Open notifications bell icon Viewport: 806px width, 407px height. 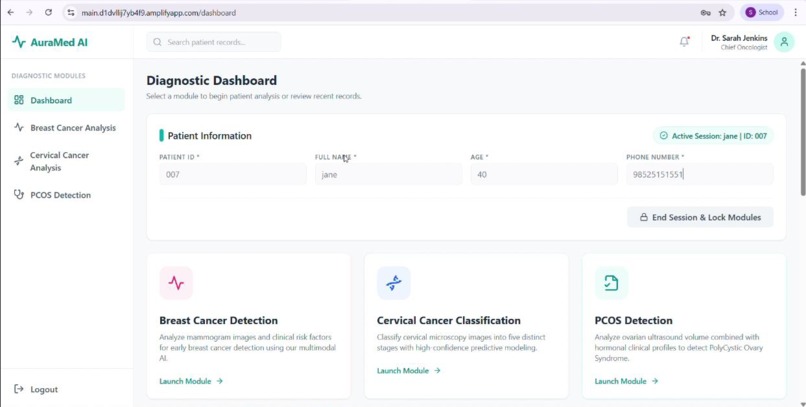(x=684, y=42)
